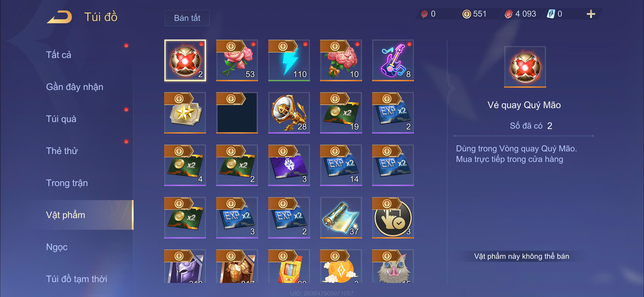
Task: Select the pink roses item with 53
Action: pyautogui.click(x=237, y=60)
